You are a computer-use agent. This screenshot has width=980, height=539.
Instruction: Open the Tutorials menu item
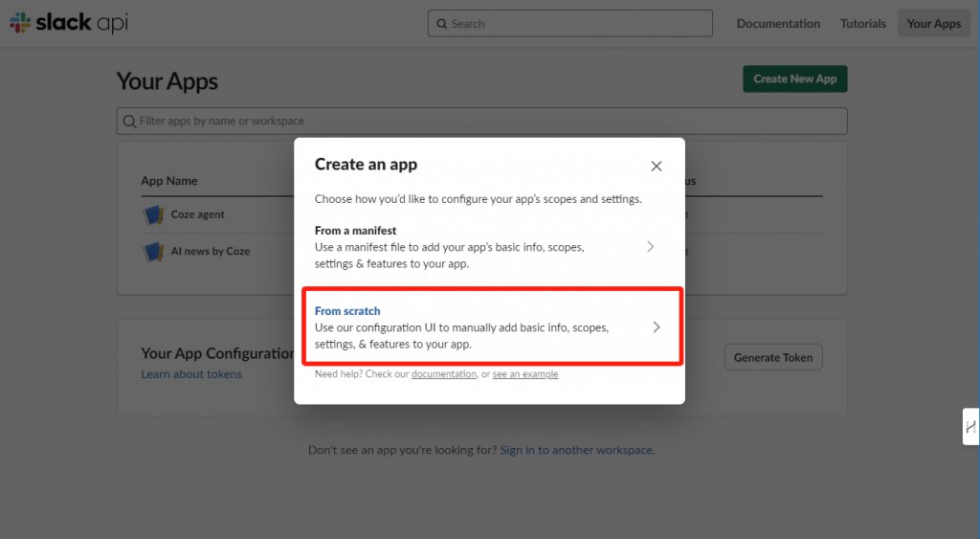[862, 23]
